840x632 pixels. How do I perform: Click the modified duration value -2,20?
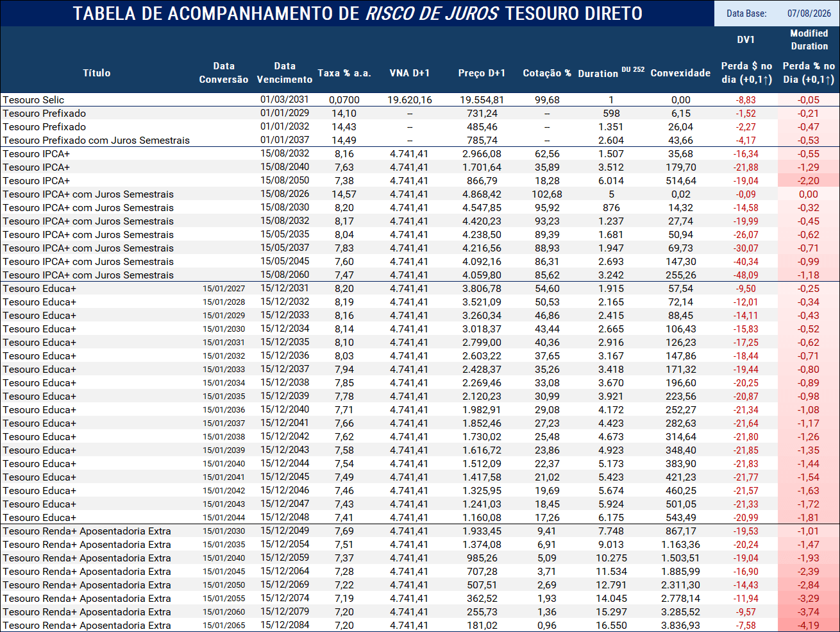click(809, 181)
